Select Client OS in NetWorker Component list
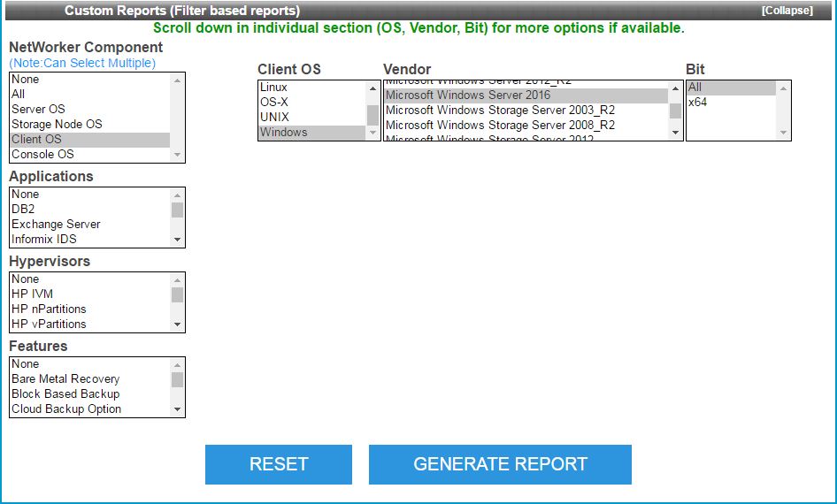 (90, 139)
